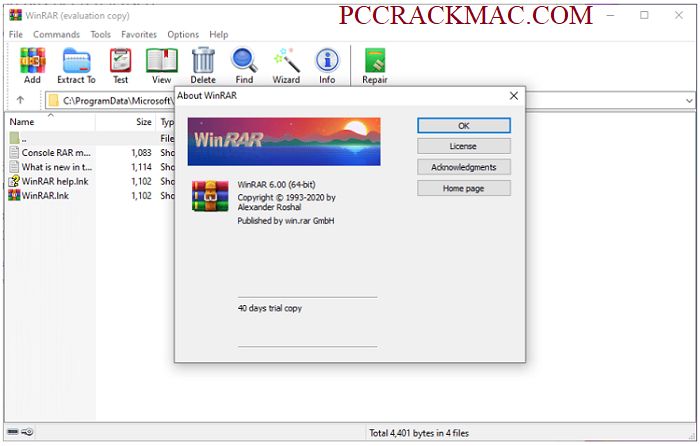The height and width of the screenshot is (446, 700).
Task: Sort files by the Size column header
Action: [125, 121]
